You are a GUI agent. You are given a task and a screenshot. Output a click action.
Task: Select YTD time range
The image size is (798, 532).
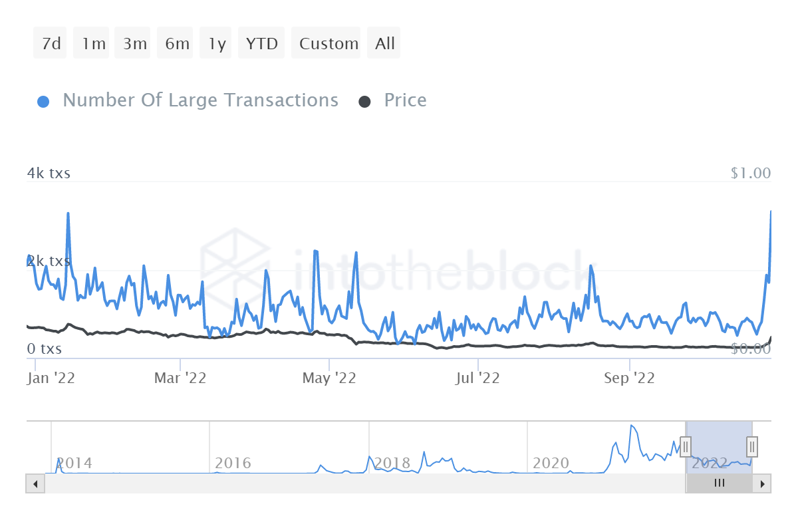[261, 44]
